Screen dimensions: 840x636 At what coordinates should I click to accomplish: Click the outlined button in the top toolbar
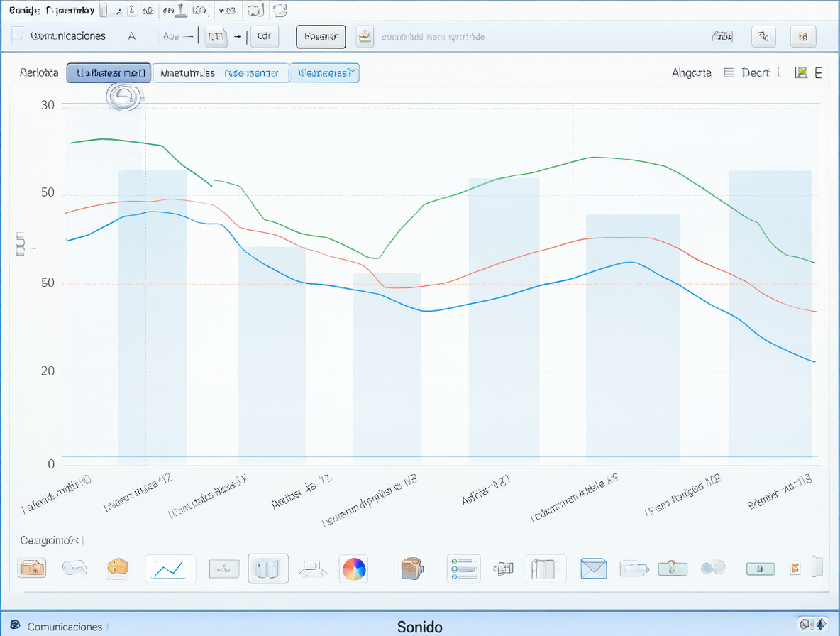click(x=321, y=36)
